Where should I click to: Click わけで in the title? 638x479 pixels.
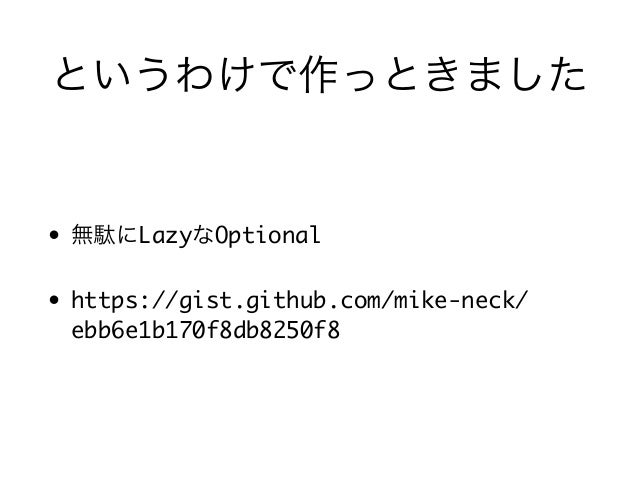click(236, 75)
